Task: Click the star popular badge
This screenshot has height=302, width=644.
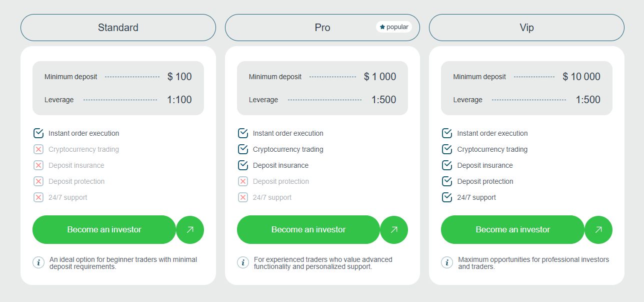Action: (394, 27)
